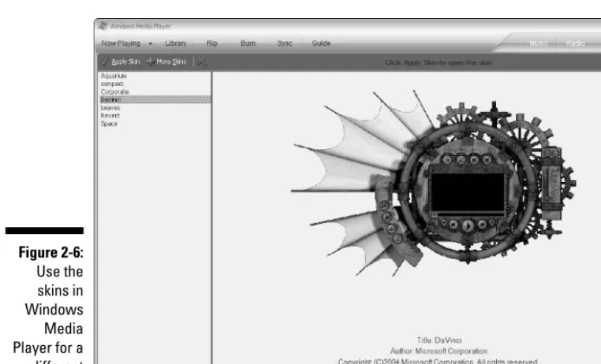
Task: Open the Rip tab
Action: [212, 43]
